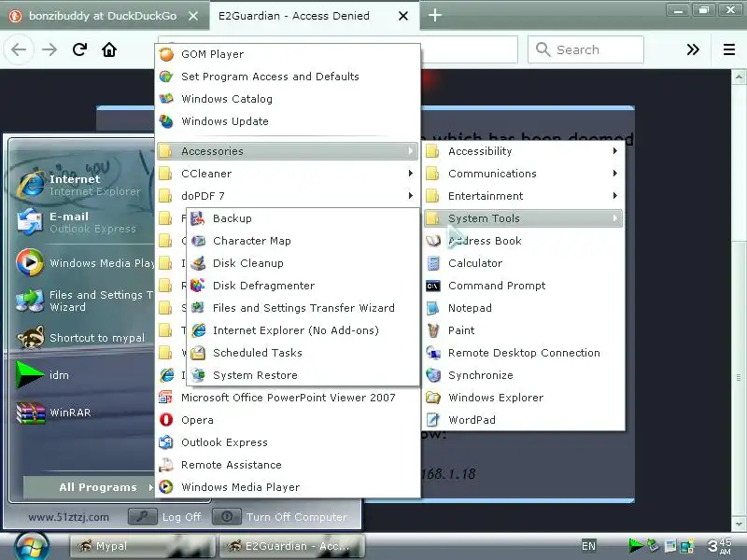The image size is (747, 560).
Task: Open a new browser tab
Action: pos(434,16)
